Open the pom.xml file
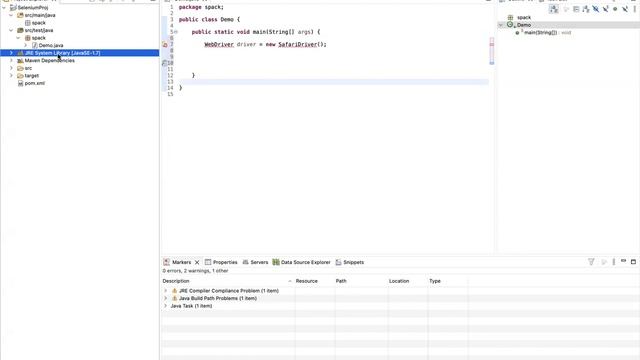This screenshot has height=360, width=640. pyautogui.click(x=35, y=83)
